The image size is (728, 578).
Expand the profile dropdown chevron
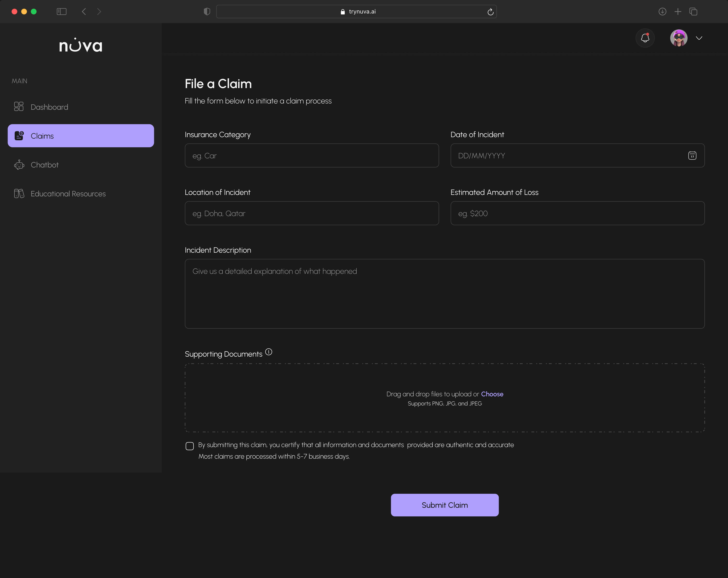(x=699, y=38)
